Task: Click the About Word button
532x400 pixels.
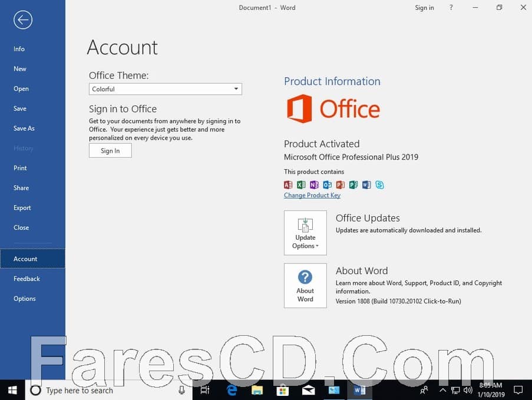Action: coord(305,286)
